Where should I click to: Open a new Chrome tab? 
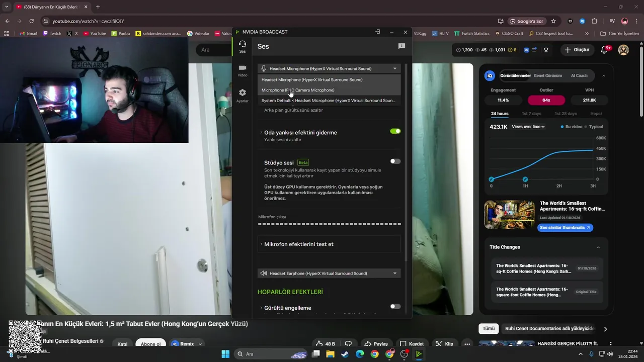(x=98, y=7)
